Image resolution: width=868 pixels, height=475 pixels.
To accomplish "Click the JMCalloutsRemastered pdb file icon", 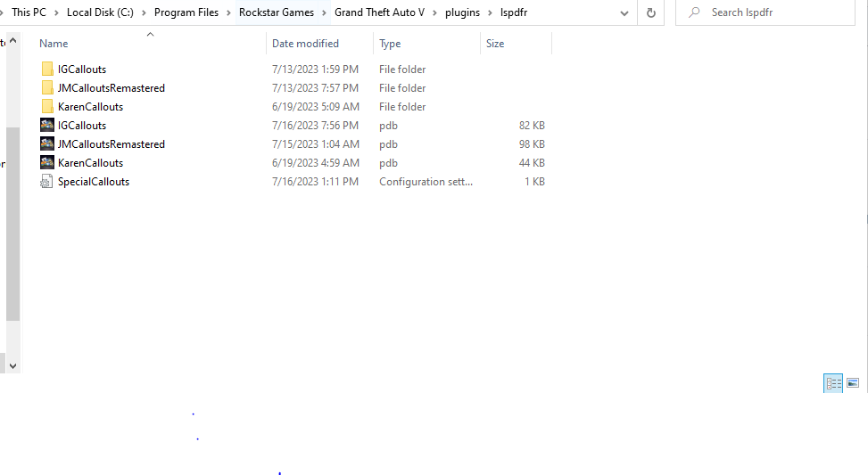I will click(x=47, y=144).
